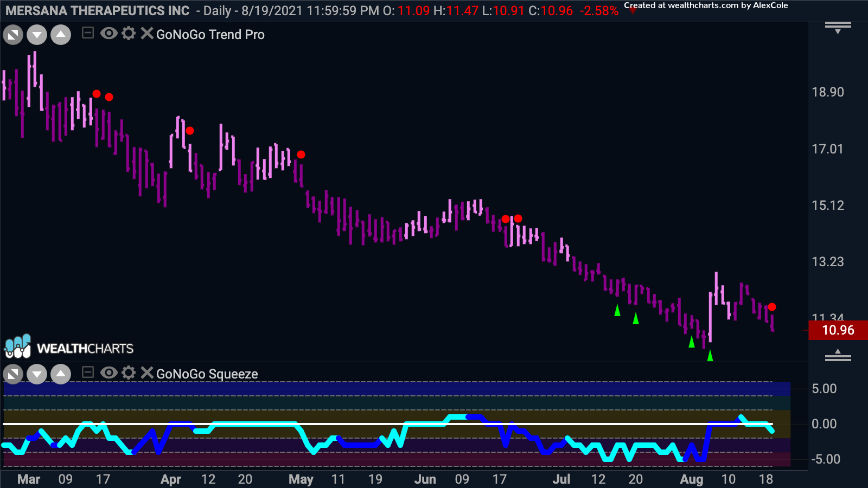Click the resize icon in GoNoGo Squeeze pane
The image size is (868, 488).
tap(13, 374)
